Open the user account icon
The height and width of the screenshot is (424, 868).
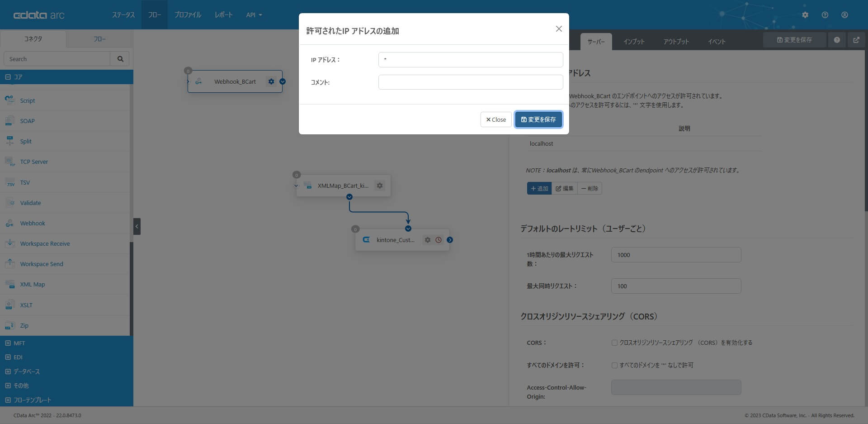[x=844, y=15]
